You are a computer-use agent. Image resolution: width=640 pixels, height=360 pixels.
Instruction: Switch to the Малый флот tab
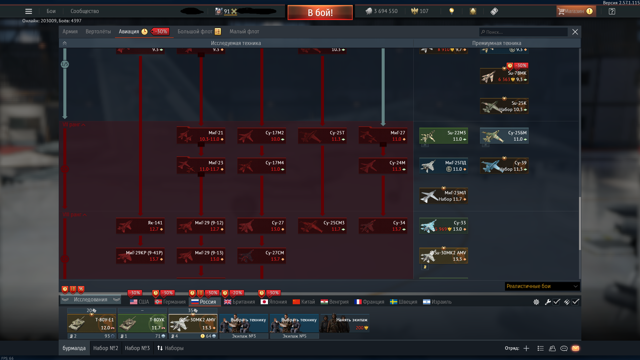tap(244, 31)
